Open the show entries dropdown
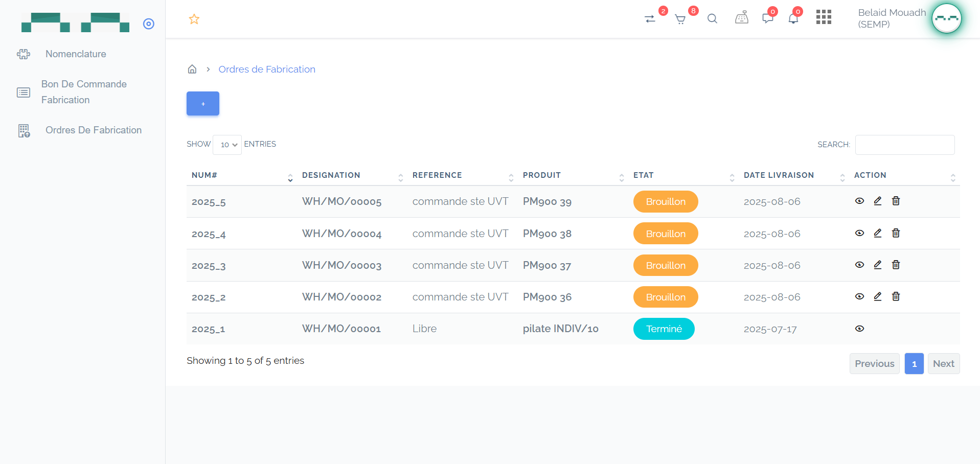Image resolution: width=980 pixels, height=464 pixels. (x=227, y=145)
